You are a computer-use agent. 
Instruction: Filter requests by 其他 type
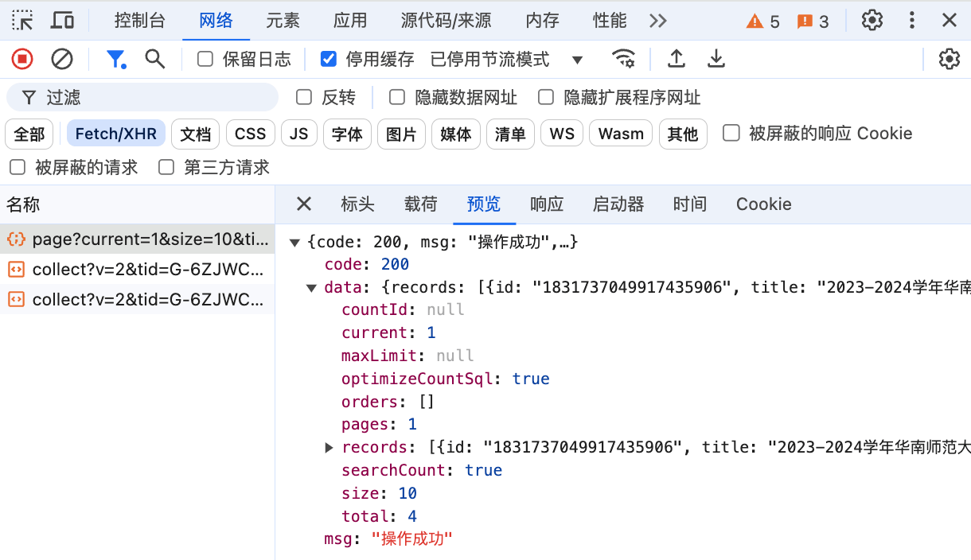pos(683,134)
